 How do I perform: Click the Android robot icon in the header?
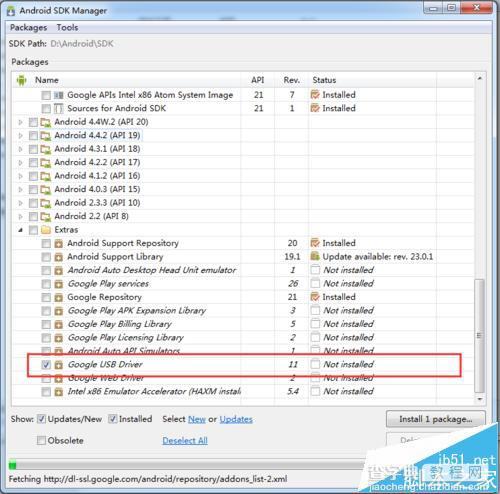tap(21, 80)
